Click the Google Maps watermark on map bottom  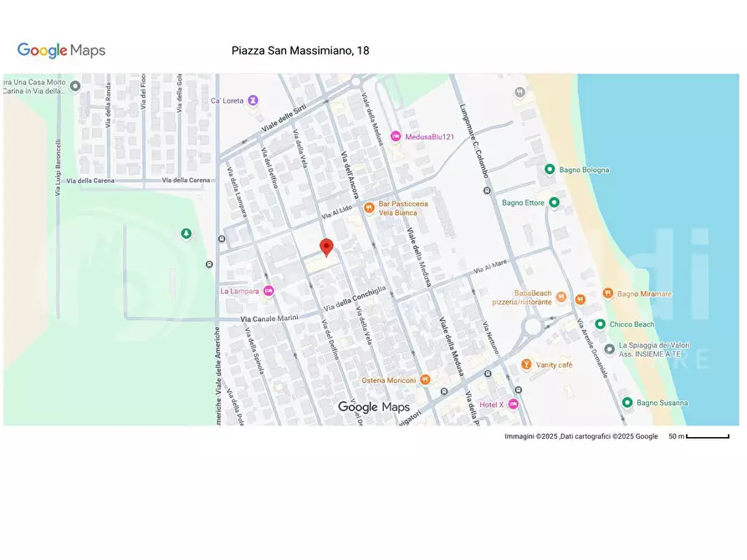(374, 407)
